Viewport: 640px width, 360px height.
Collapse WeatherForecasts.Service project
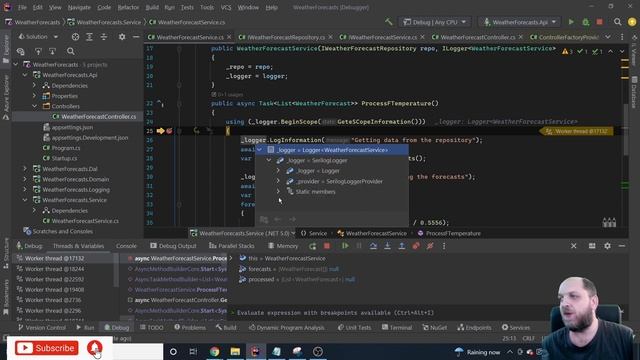(25, 200)
